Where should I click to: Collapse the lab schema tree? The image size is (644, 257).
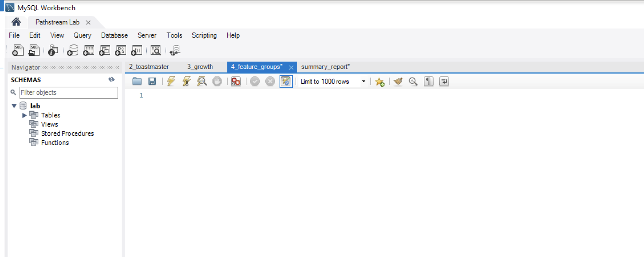pos(14,106)
